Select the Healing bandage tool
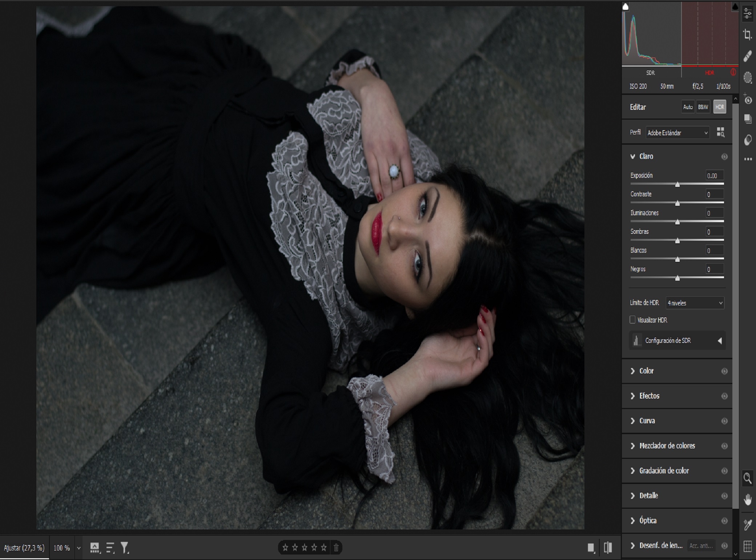 747,56
